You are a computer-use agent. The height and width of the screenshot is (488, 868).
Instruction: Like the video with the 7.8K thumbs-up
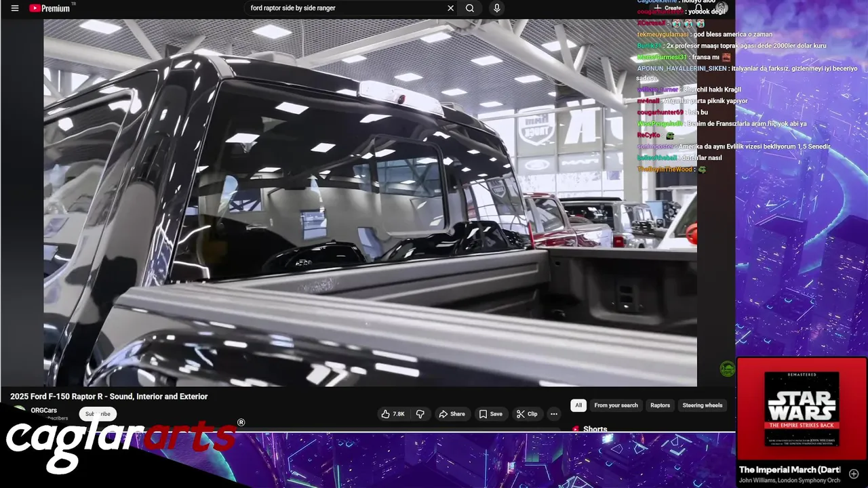click(x=393, y=414)
